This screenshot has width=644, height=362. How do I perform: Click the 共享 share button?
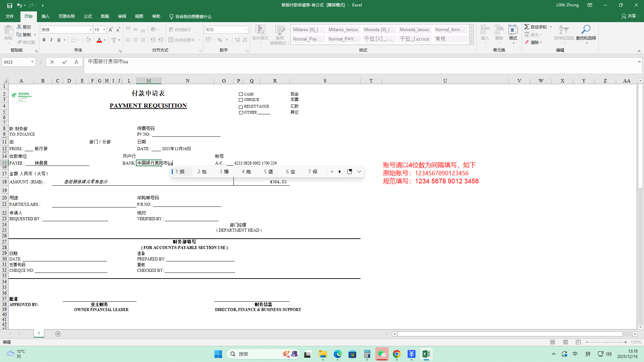tap(629, 16)
